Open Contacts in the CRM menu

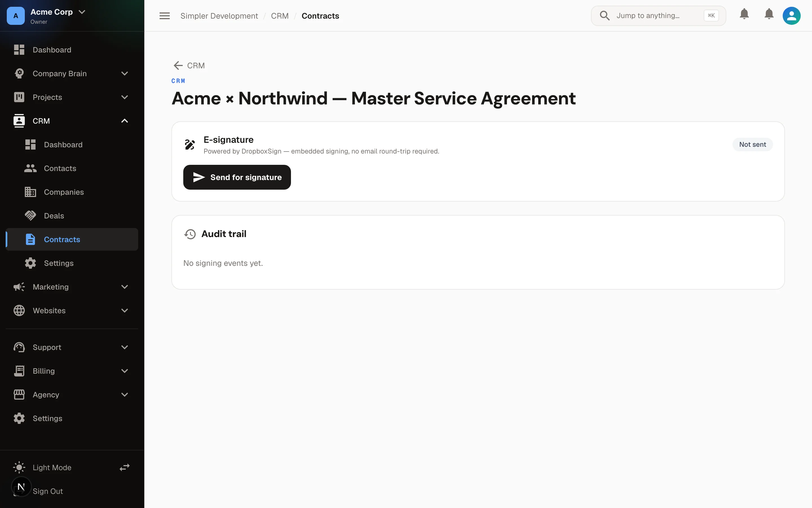coord(72,168)
